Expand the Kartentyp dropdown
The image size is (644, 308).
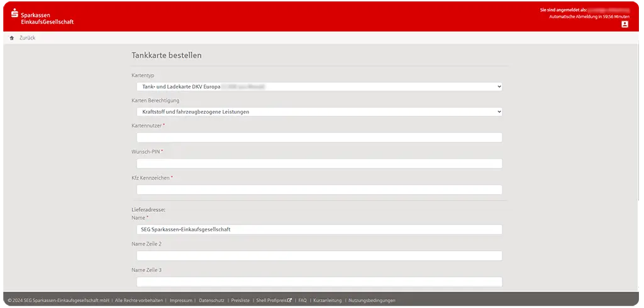click(319, 86)
